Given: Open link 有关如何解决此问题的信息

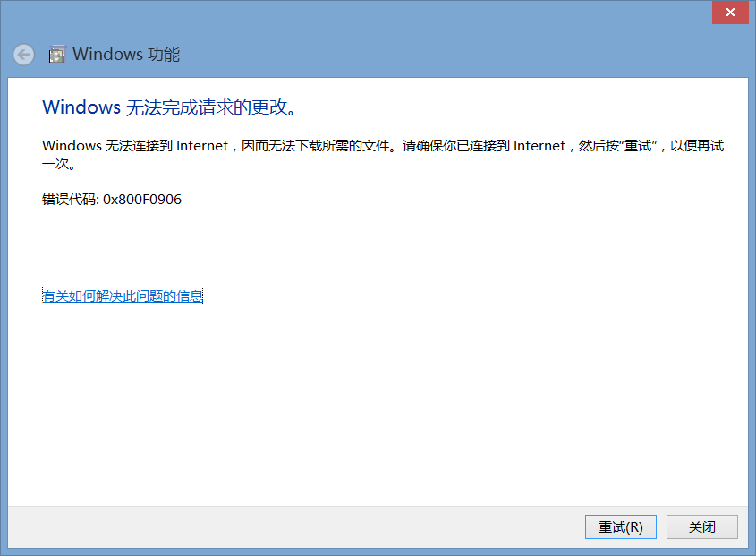Looking at the screenshot, I should tap(123, 295).
